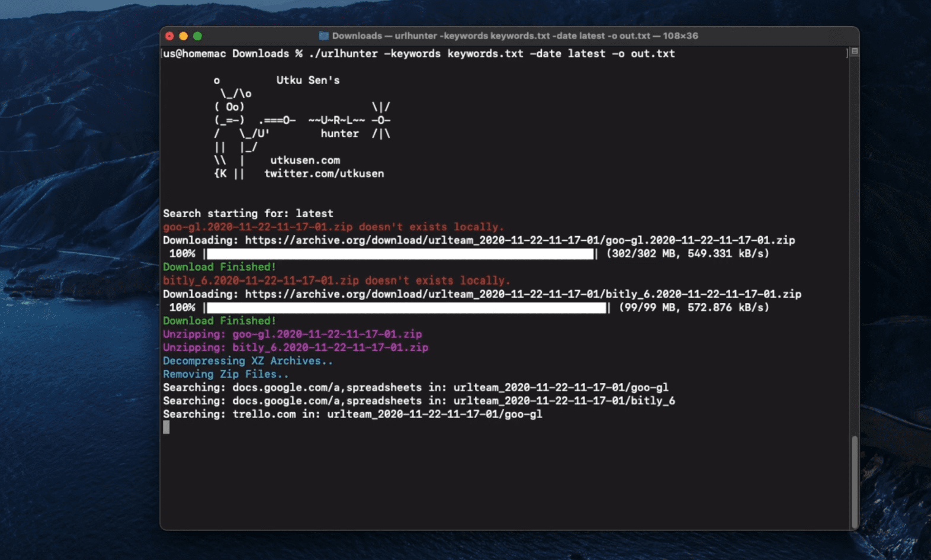931x560 pixels.
Task: Click '(302/302 MB, 549.331 kB/s)' text
Action: click(x=688, y=254)
